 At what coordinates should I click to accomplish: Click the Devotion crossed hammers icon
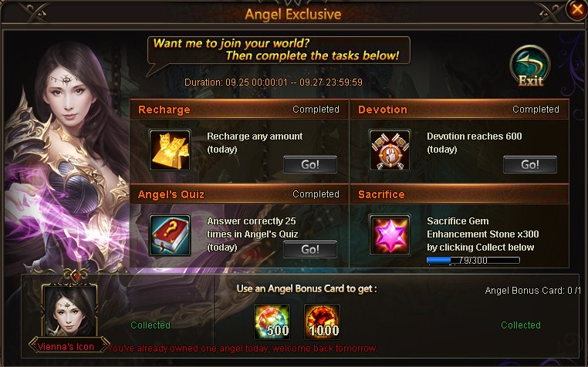tap(390, 150)
